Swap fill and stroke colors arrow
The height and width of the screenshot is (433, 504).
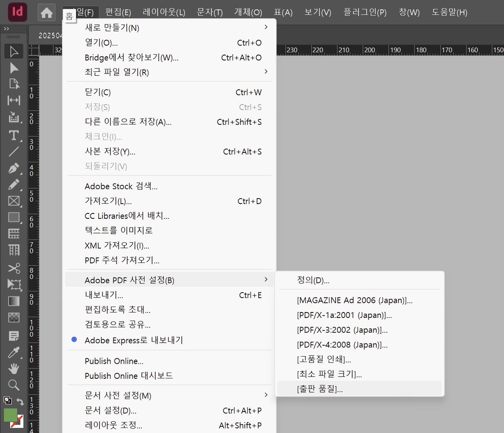point(20,402)
